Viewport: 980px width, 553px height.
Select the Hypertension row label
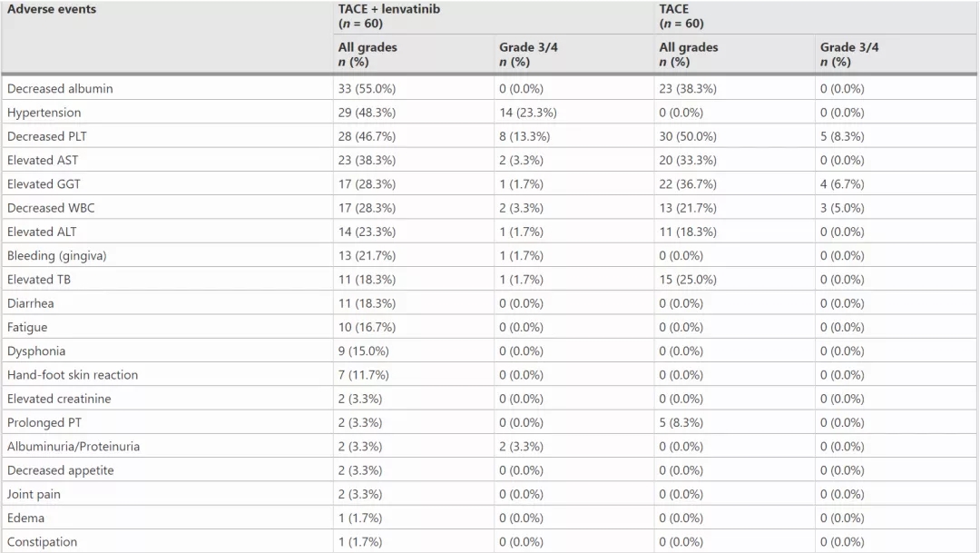point(44,113)
